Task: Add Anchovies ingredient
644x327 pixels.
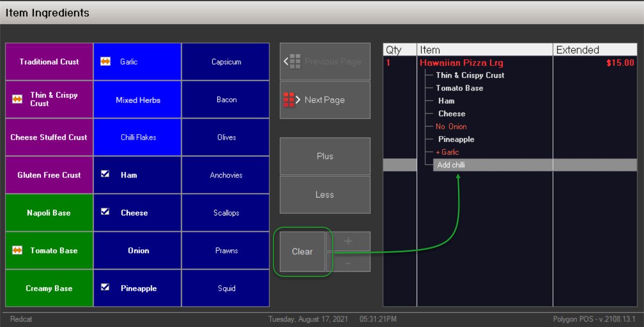Action: (x=226, y=175)
